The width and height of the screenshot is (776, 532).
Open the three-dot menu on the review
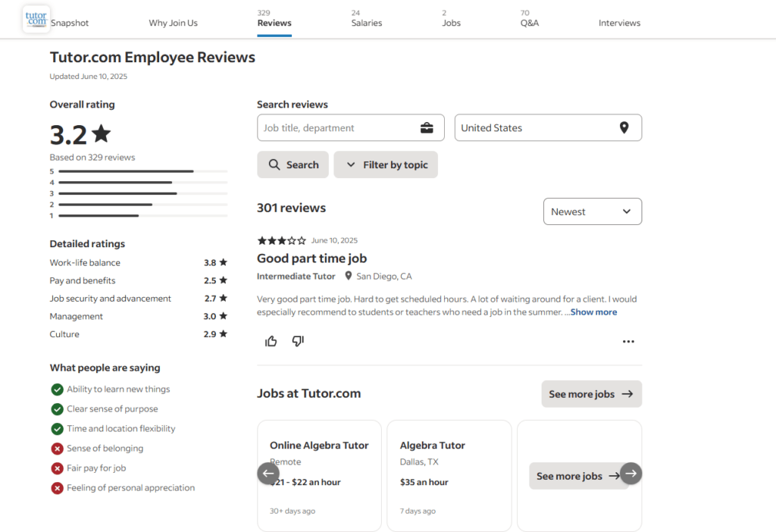tap(627, 342)
